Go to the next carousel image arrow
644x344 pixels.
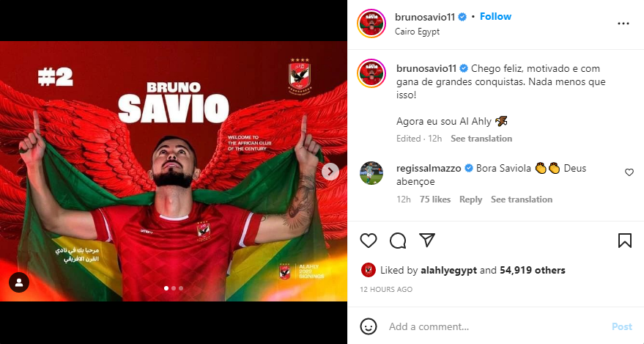[x=330, y=172]
